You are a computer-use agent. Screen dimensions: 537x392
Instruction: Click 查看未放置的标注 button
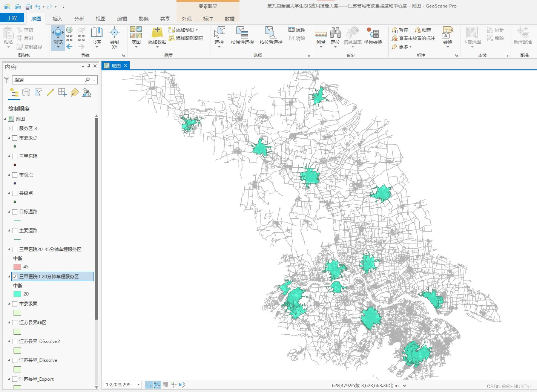[x=413, y=38]
